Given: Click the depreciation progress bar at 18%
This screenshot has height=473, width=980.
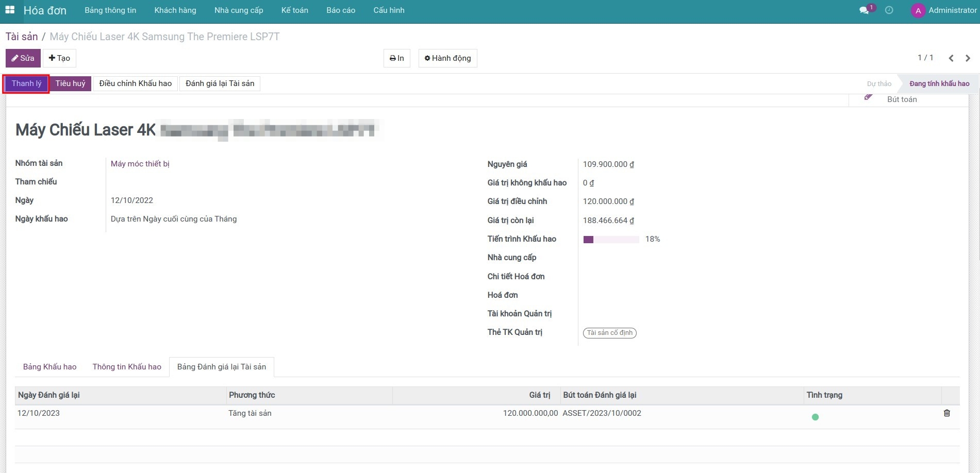Looking at the screenshot, I should [x=611, y=239].
